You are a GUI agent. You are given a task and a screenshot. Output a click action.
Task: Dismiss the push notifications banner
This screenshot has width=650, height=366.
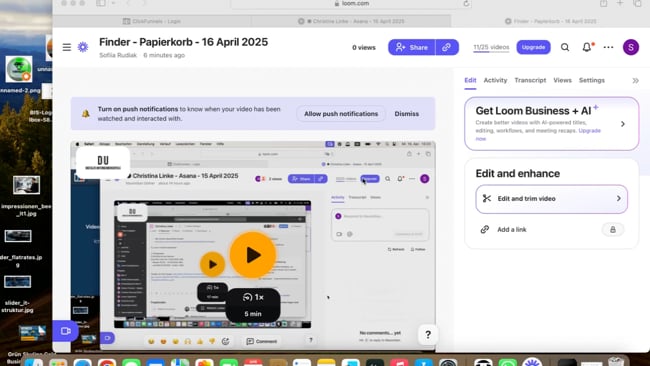click(x=406, y=114)
